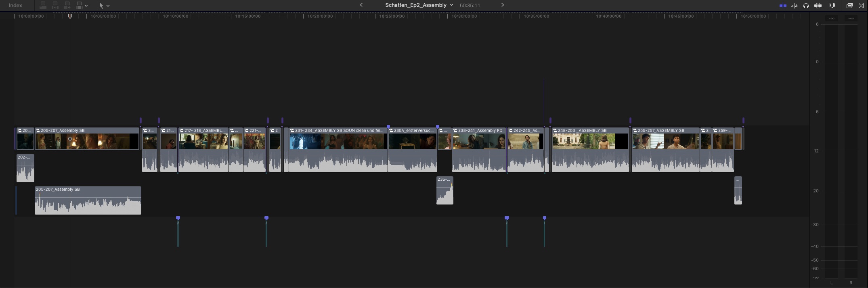Show the Effects browser
This screenshot has width=868, height=288.
coord(849,6)
